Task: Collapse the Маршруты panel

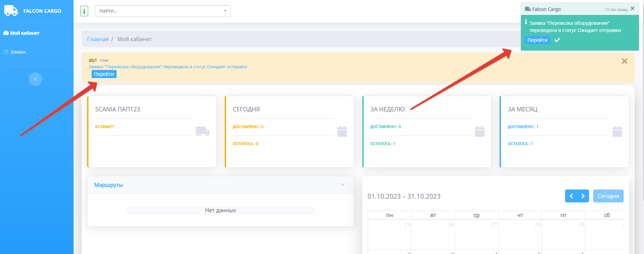Action: 343,185
